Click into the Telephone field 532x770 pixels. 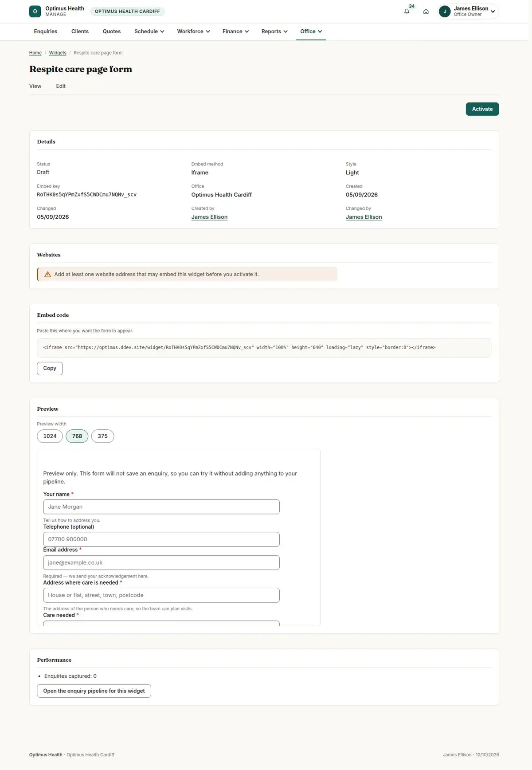point(161,539)
